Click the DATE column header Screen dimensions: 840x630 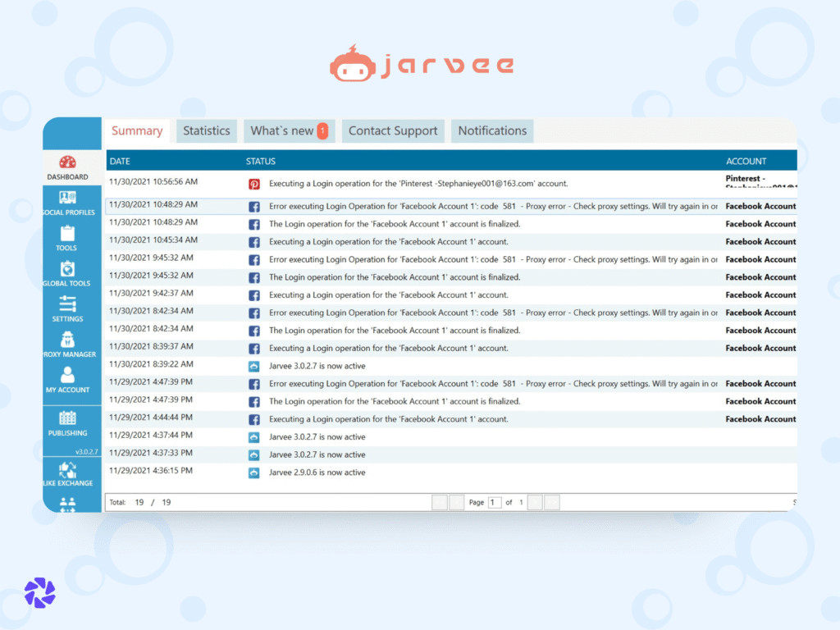pos(120,161)
